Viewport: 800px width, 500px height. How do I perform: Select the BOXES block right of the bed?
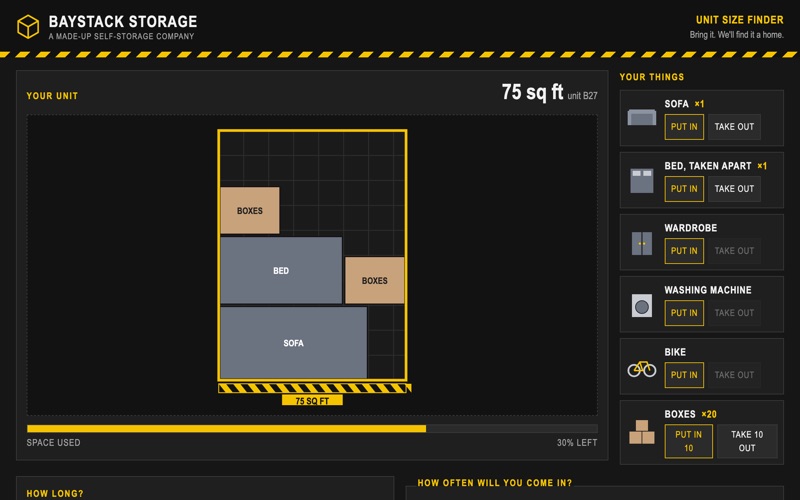click(374, 281)
